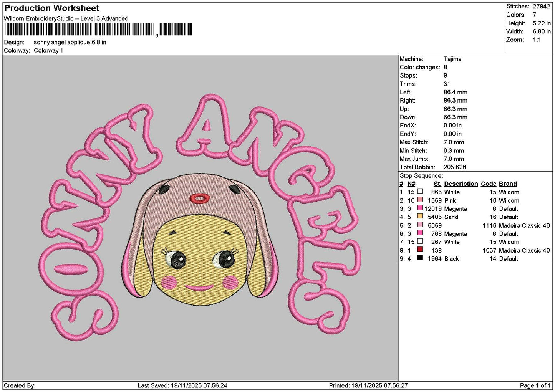Click the Magenta swatch with 768 stitches

pos(420,233)
